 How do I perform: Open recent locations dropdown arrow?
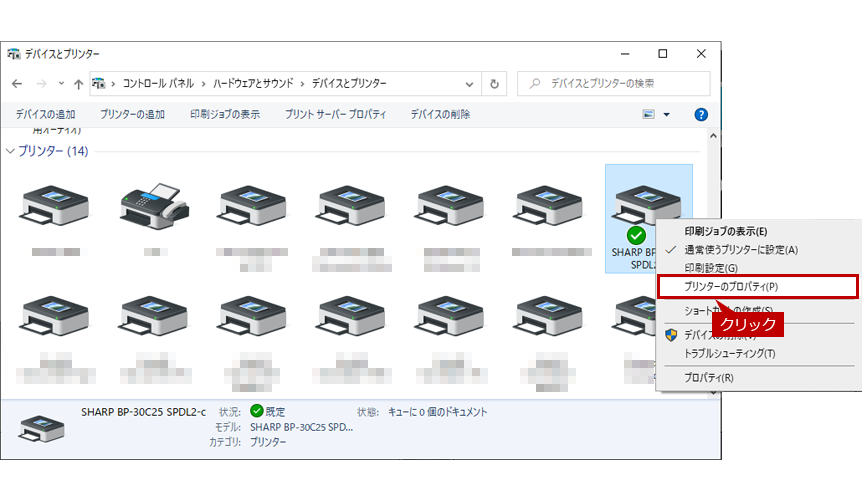(x=61, y=84)
